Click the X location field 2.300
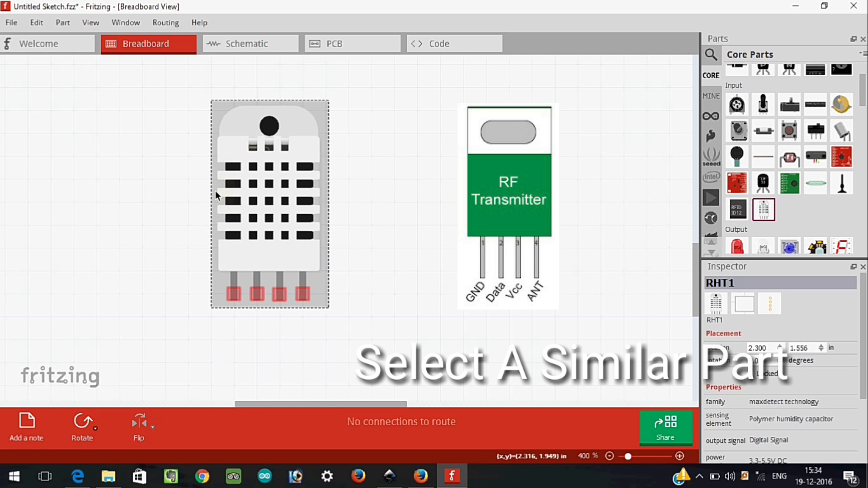This screenshot has width=868, height=488. pos(761,348)
